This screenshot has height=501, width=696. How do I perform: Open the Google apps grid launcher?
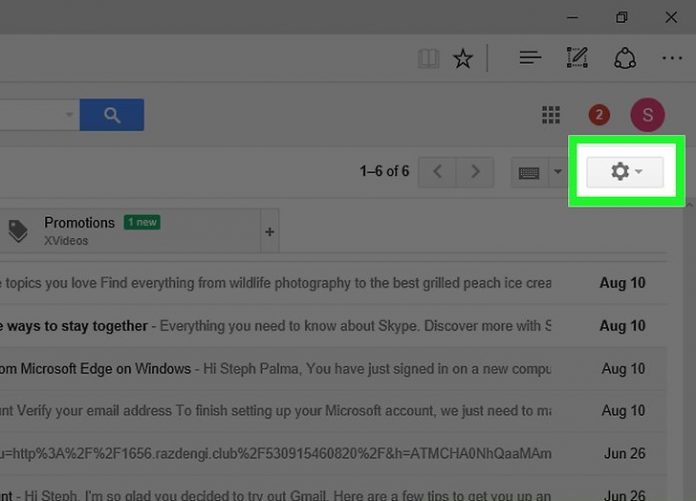(551, 115)
